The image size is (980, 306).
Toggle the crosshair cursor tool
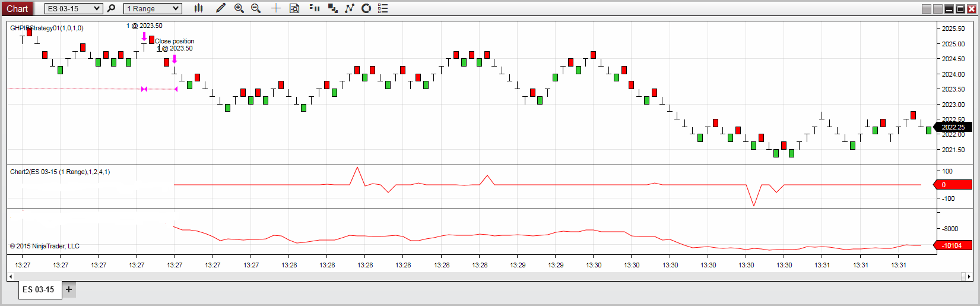coord(276,8)
